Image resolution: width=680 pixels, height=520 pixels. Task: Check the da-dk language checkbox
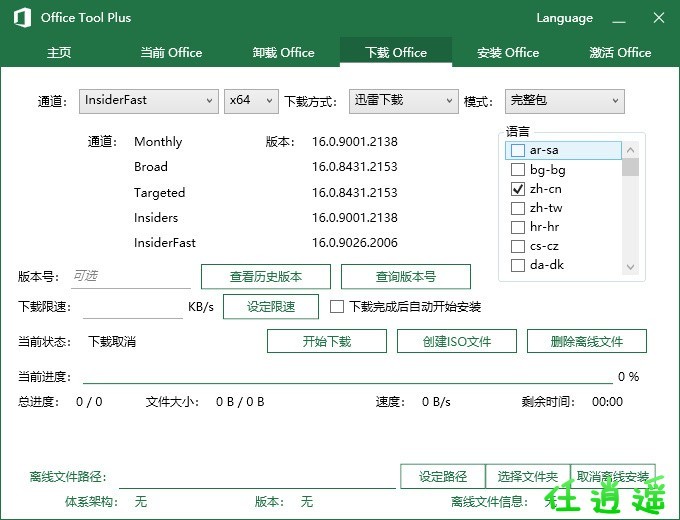click(x=518, y=265)
